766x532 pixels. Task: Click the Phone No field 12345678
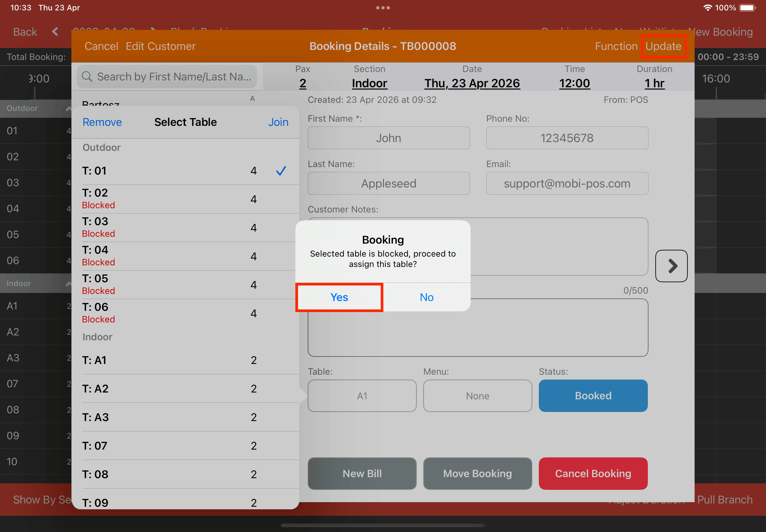point(567,138)
